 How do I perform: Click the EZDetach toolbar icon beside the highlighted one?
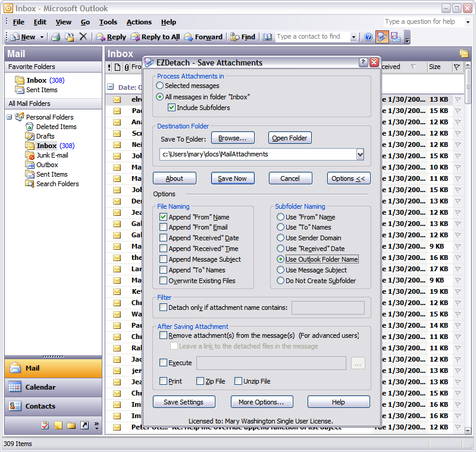tap(396, 37)
